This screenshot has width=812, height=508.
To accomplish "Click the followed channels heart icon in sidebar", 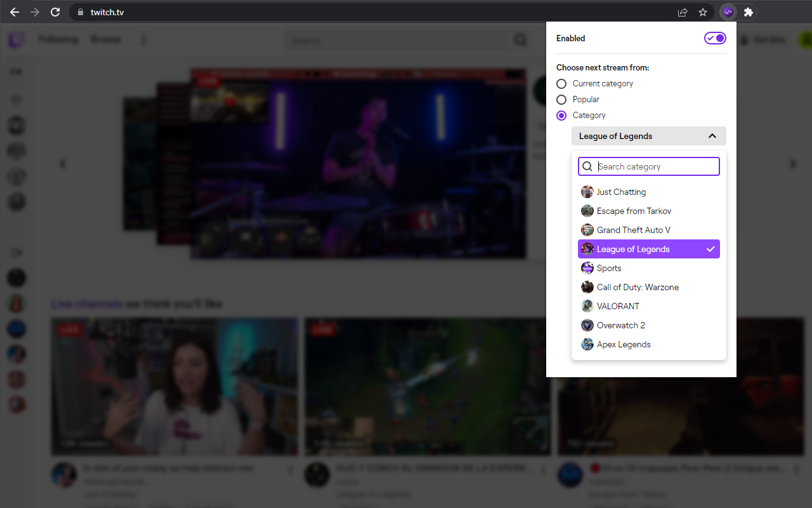I will (16, 100).
